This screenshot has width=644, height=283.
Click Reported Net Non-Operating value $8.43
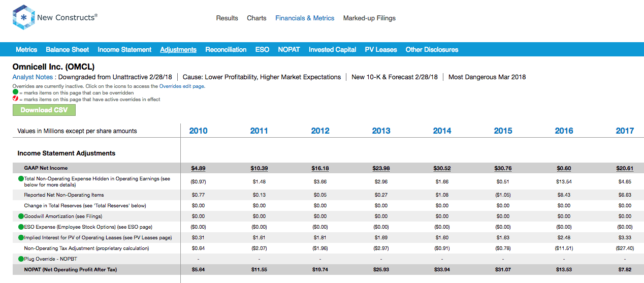click(x=564, y=195)
